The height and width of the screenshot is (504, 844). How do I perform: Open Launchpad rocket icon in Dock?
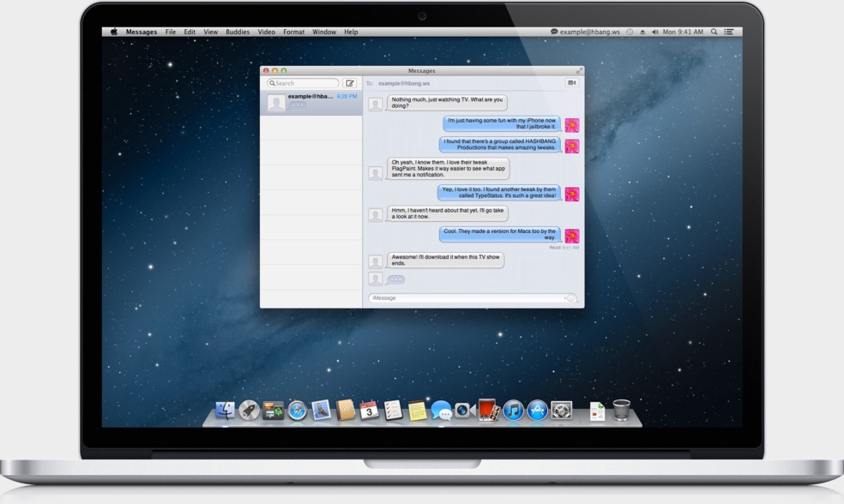point(249,411)
